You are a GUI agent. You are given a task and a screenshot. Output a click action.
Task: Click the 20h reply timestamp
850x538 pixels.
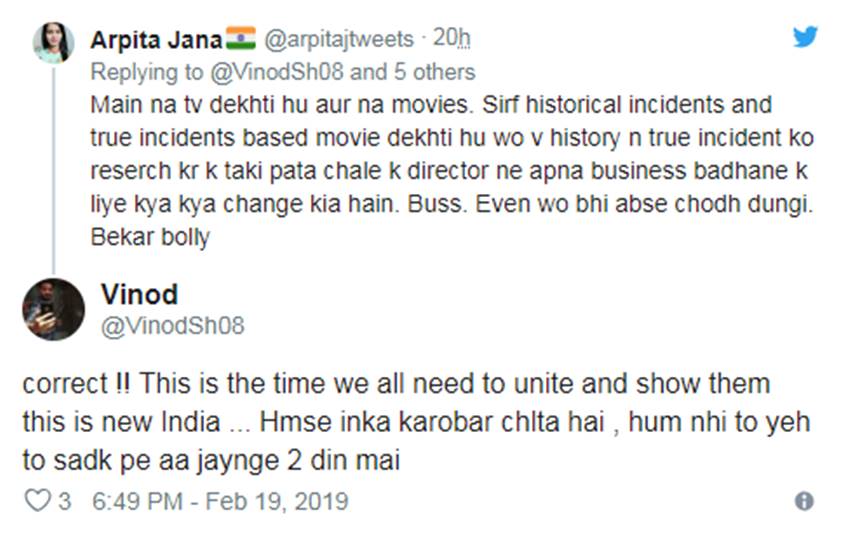point(453,39)
